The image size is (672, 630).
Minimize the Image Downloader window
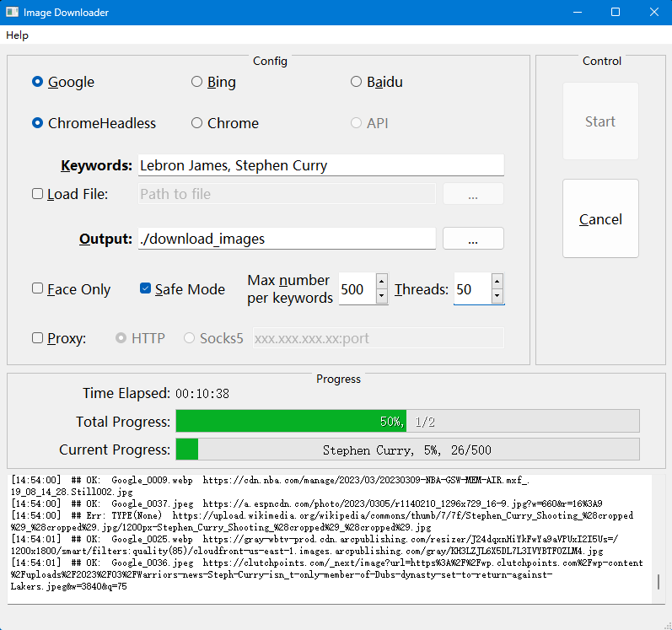[578, 13]
